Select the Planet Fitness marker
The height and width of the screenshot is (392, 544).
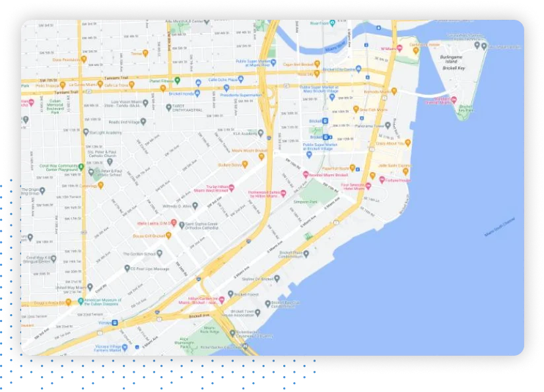click(178, 81)
